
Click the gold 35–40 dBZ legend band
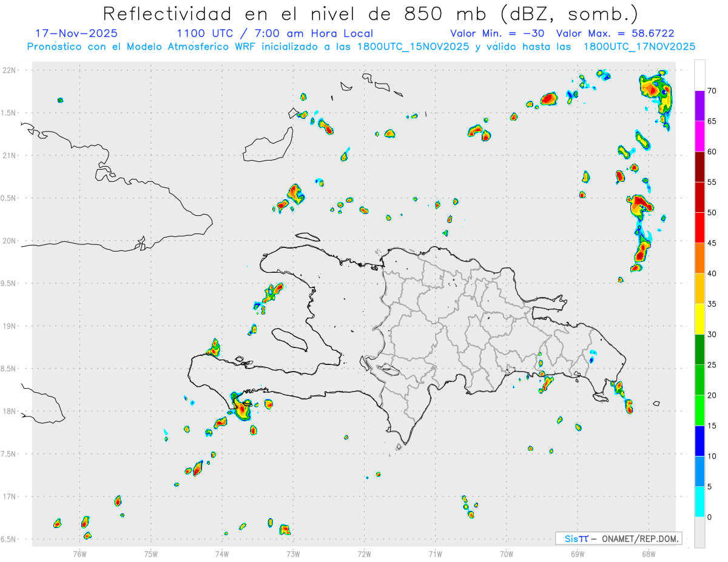tap(699, 289)
